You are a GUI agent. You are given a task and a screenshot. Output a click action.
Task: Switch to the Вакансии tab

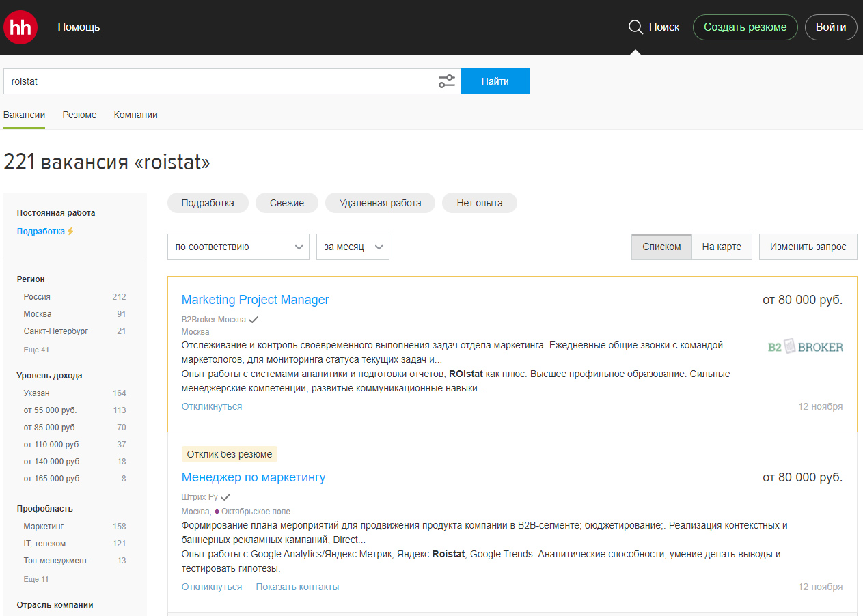pyautogui.click(x=25, y=115)
